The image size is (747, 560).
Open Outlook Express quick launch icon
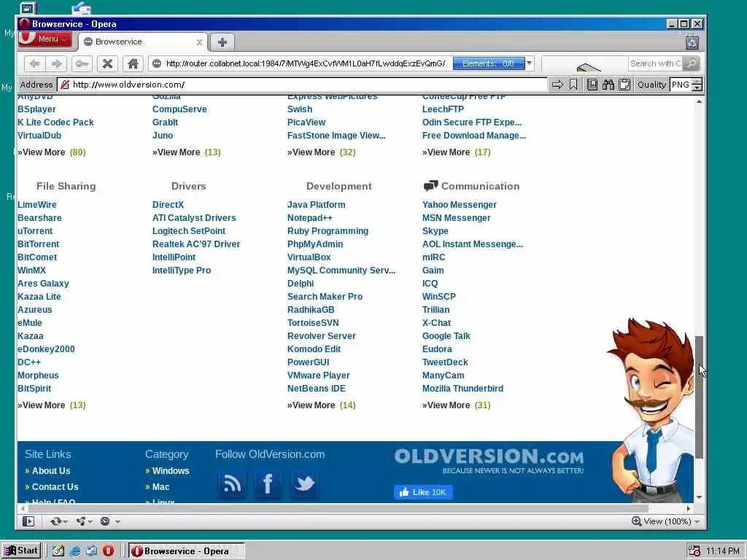click(91, 551)
